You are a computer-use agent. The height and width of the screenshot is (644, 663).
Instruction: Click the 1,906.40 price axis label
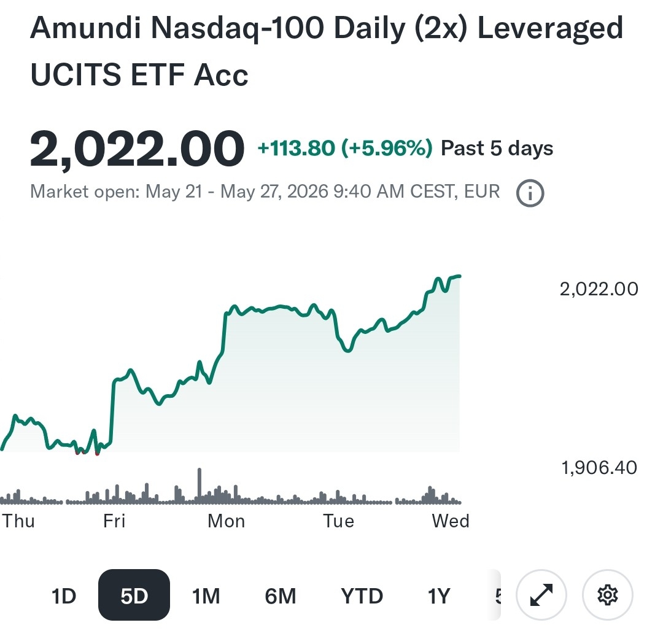[x=599, y=468]
